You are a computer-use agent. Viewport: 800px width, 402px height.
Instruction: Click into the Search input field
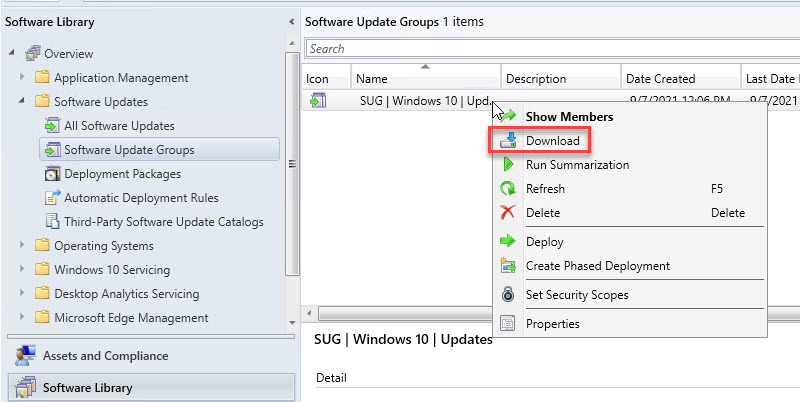(550, 49)
